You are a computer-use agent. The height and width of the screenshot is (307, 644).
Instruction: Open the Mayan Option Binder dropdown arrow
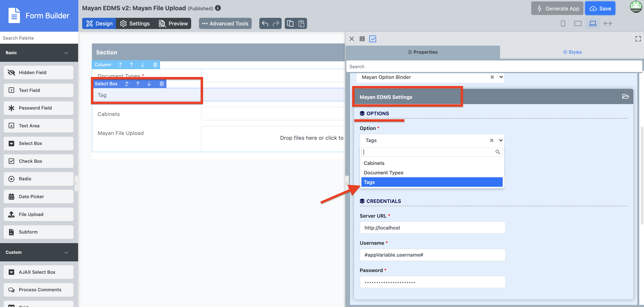(501, 77)
